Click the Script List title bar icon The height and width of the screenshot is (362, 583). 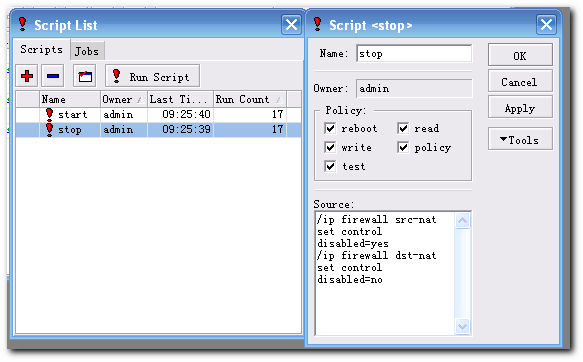[23, 25]
